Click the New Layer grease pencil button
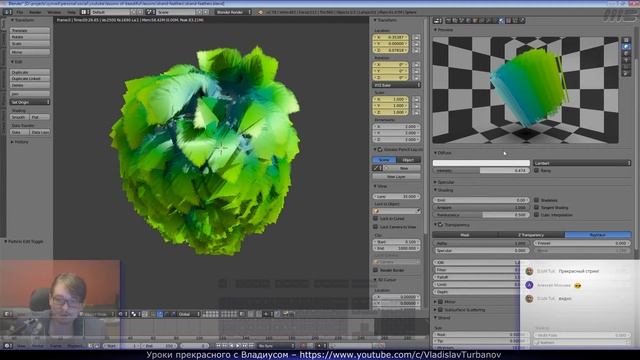 coord(396,176)
